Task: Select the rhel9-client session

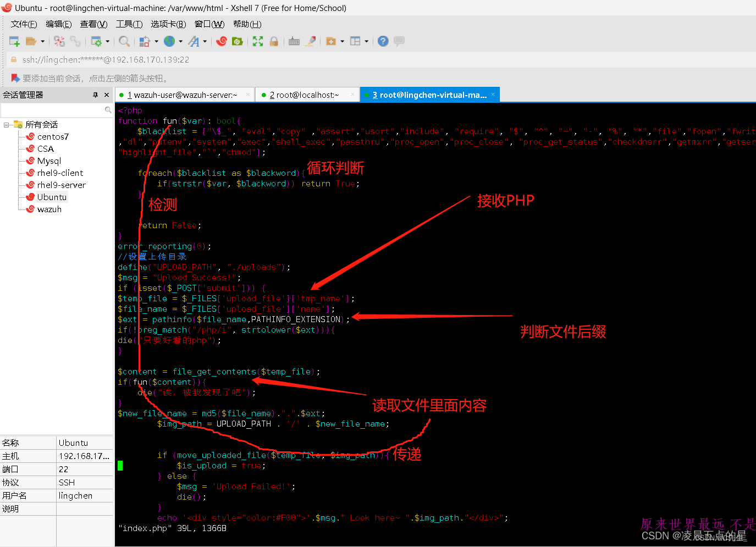Action: tap(60, 173)
